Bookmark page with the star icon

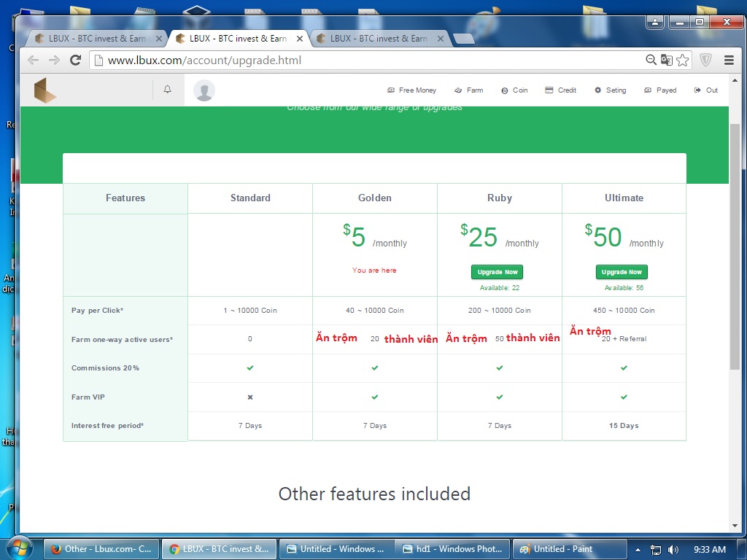point(682,60)
